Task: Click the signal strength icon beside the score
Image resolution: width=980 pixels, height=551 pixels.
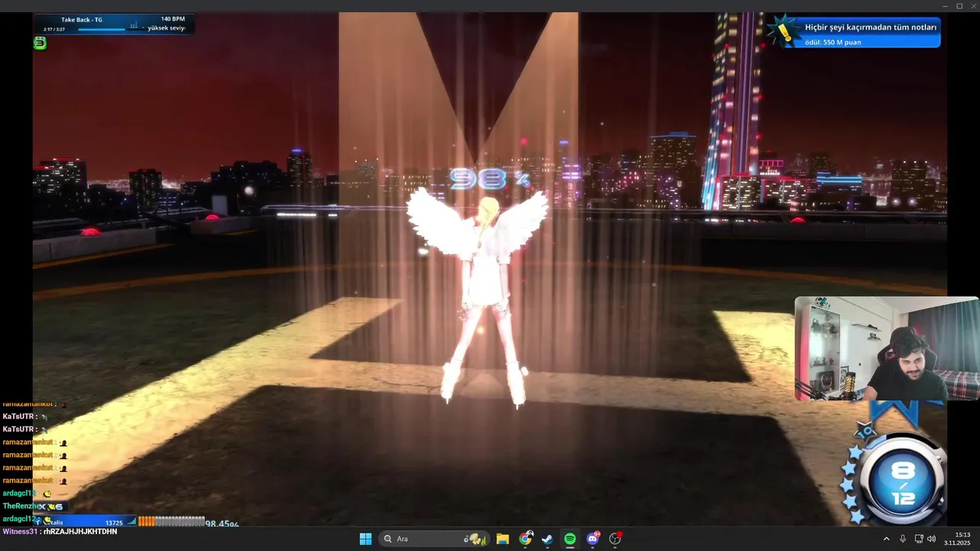Action: pyautogui.click(x=131, y=522)
